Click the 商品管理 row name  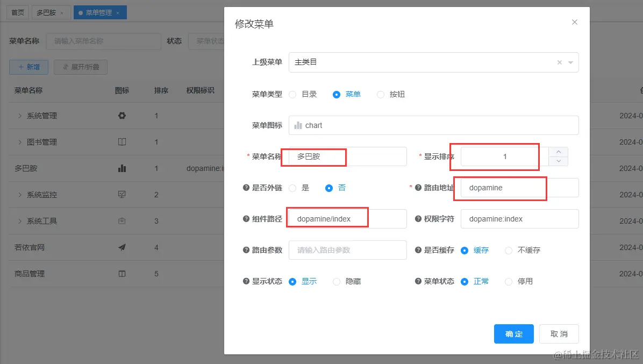pyautogui.click(x=30, y=274)
